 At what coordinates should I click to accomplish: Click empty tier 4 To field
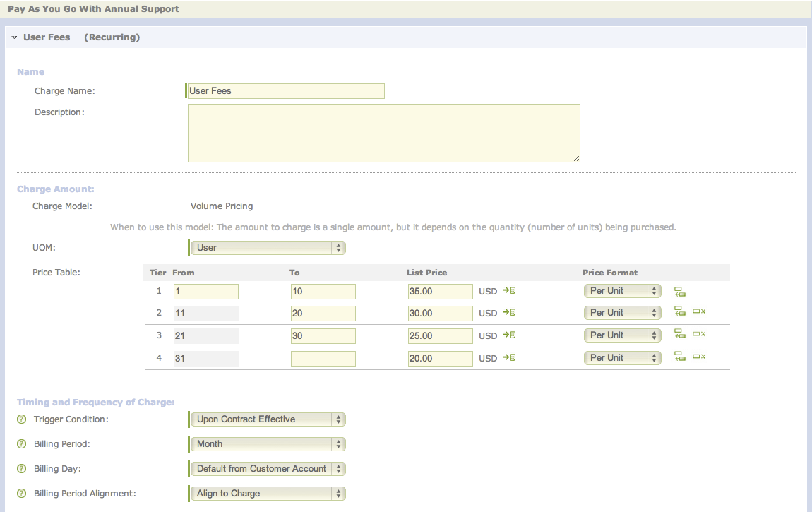point(323,359)
